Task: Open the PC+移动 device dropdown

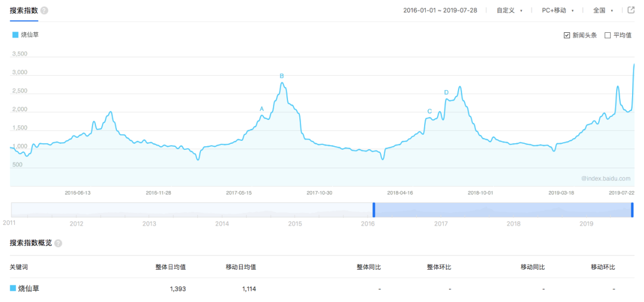Action: click(558, 11)
